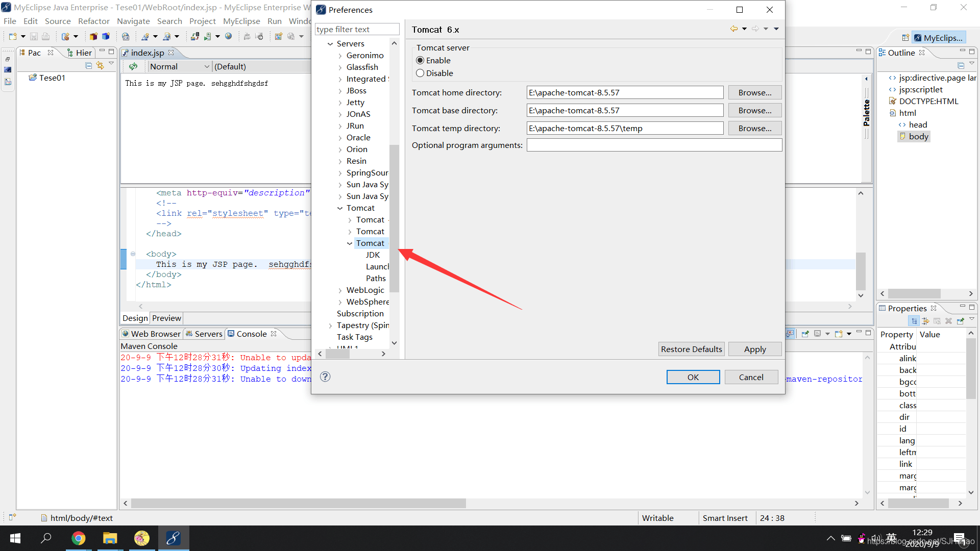Click the run/stop server toolbar icon

207,36
